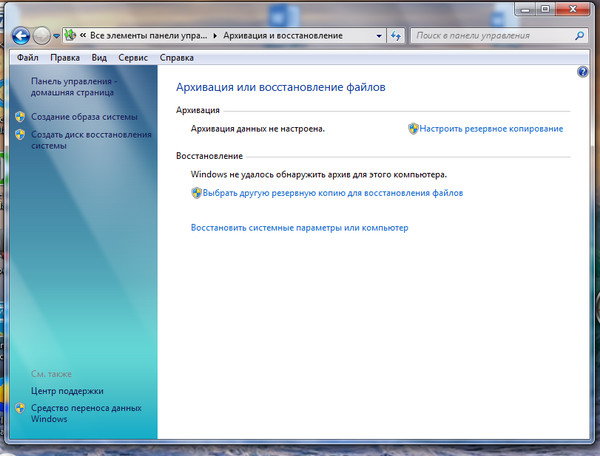Screen dimensions: 600x456
Task: Click the 'Архивация' section label
Action: click(x=198, y=110)
